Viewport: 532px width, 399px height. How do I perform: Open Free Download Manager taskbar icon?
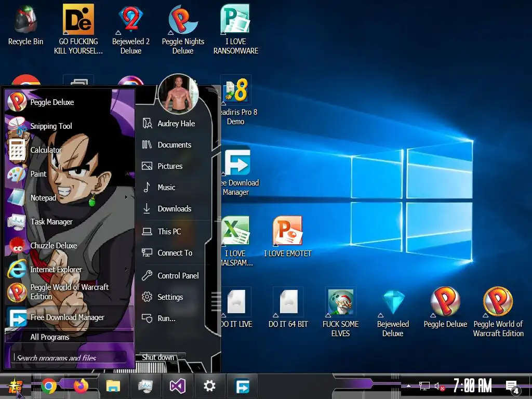[242, 386]
